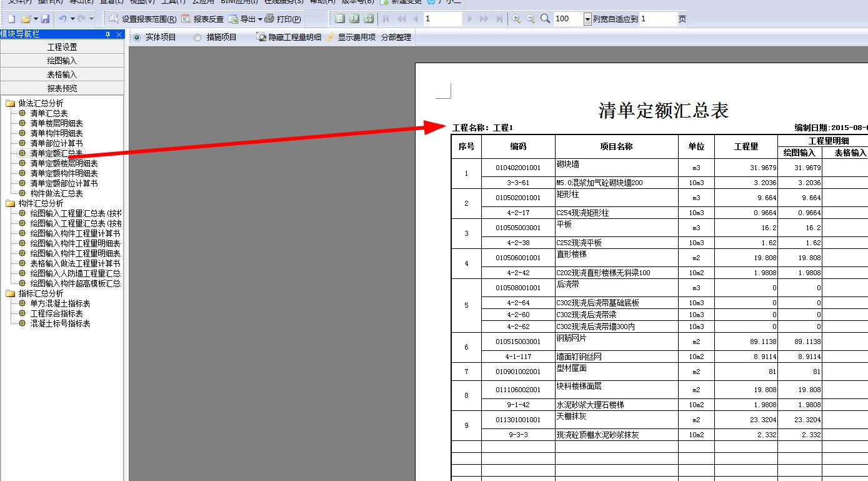Open 清单定额构件明细表 report
Screen dimensions: 868x481
[x=64, y=173]
